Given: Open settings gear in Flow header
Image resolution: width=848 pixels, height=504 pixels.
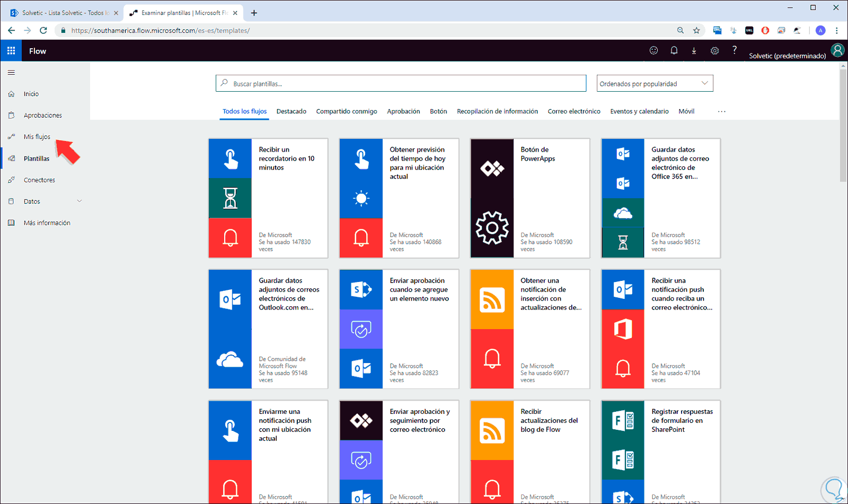Looking at the screenshot, I should pos(714,50).
